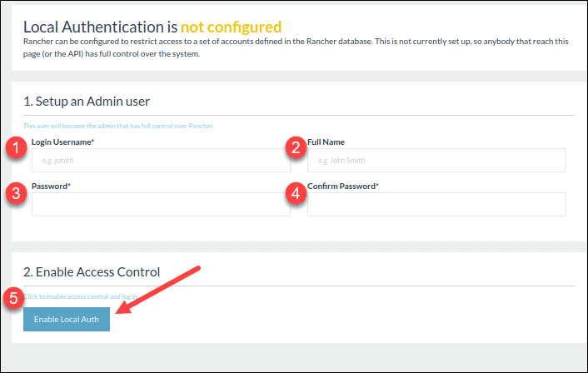Screen dimensions: 588x373
Task: Focus the Confirm Password input field
Action: click(436, 204)
